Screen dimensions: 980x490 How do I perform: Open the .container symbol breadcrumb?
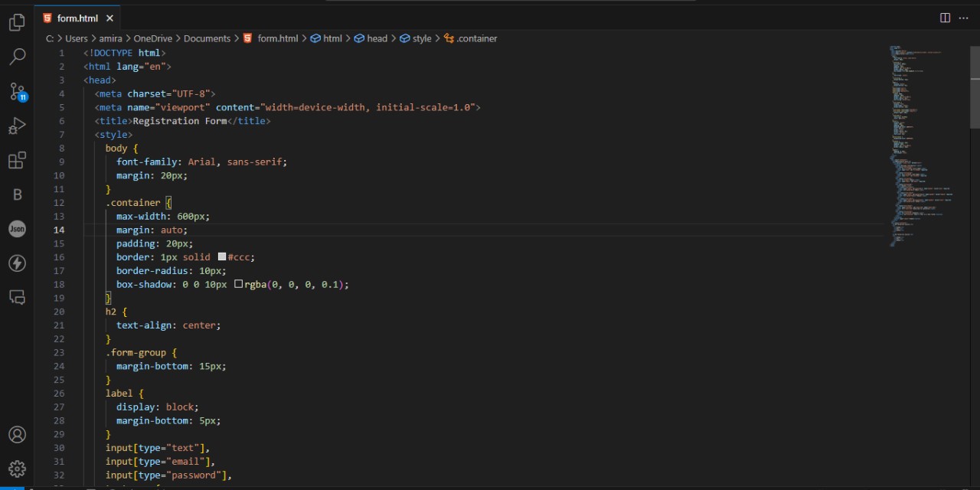[x=471, y=38]
